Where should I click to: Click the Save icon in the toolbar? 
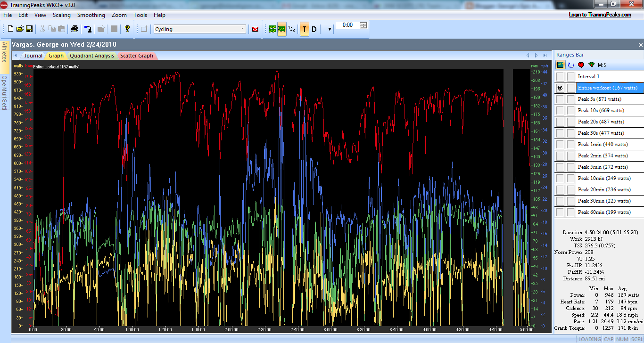[x=29, y=29]
